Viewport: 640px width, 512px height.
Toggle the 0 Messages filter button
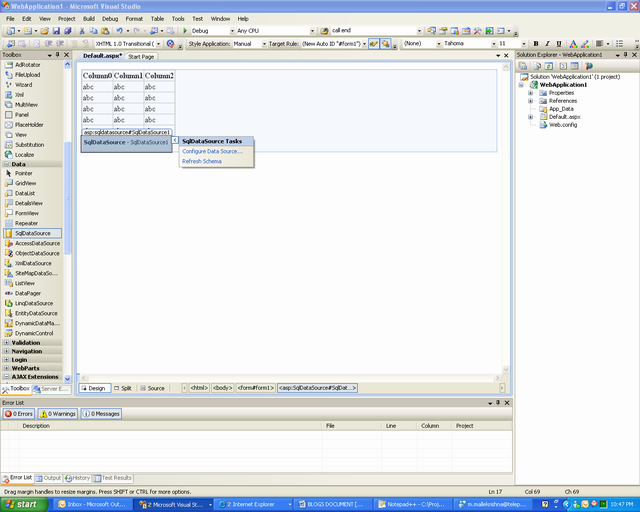pyautogui.click(x=101, y=414)
